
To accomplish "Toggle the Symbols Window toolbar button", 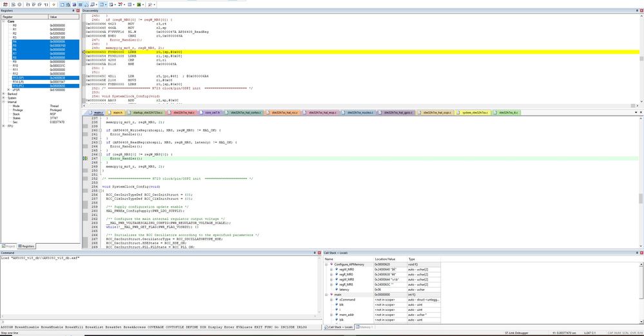I will coord(74,5).
